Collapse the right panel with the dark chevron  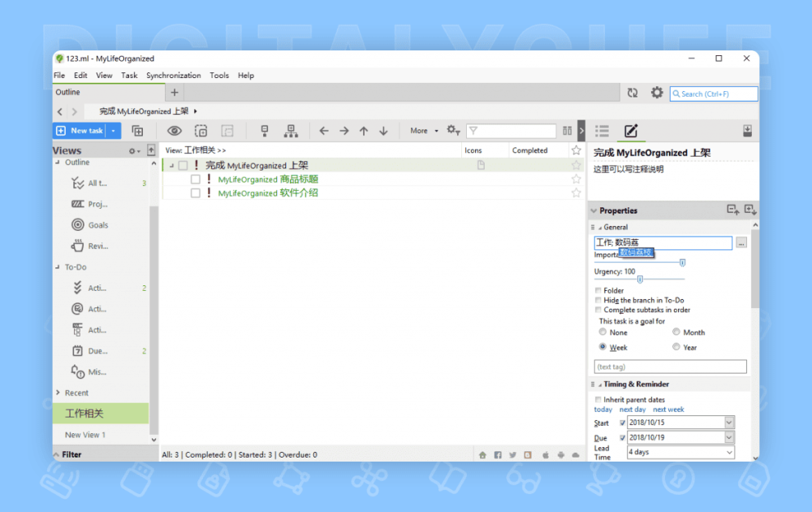(x=581, y=131)
